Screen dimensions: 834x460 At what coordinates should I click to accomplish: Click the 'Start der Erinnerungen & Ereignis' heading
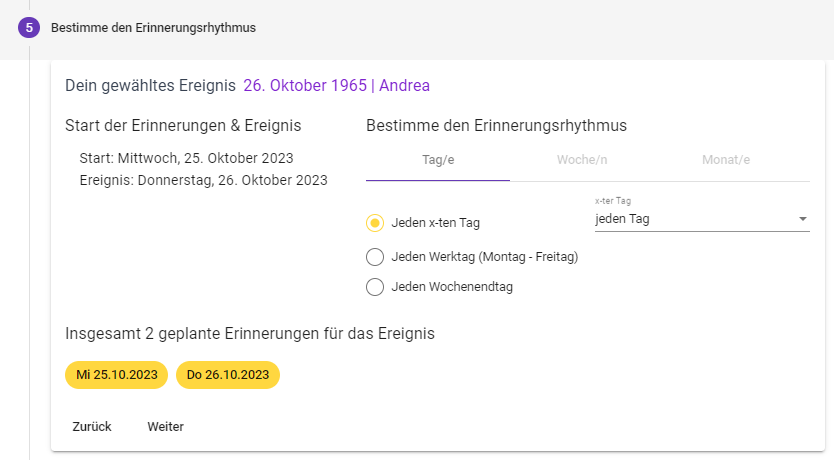click(183, 126)
